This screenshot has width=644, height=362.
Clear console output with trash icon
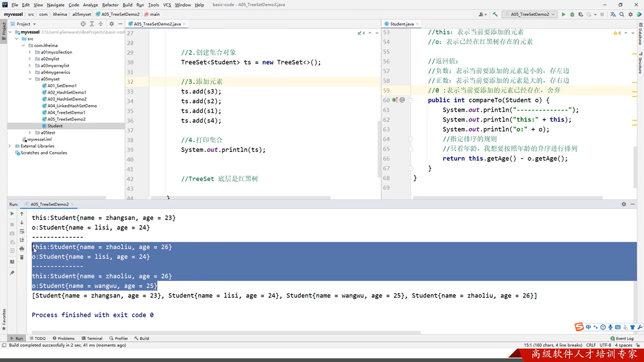22,257
